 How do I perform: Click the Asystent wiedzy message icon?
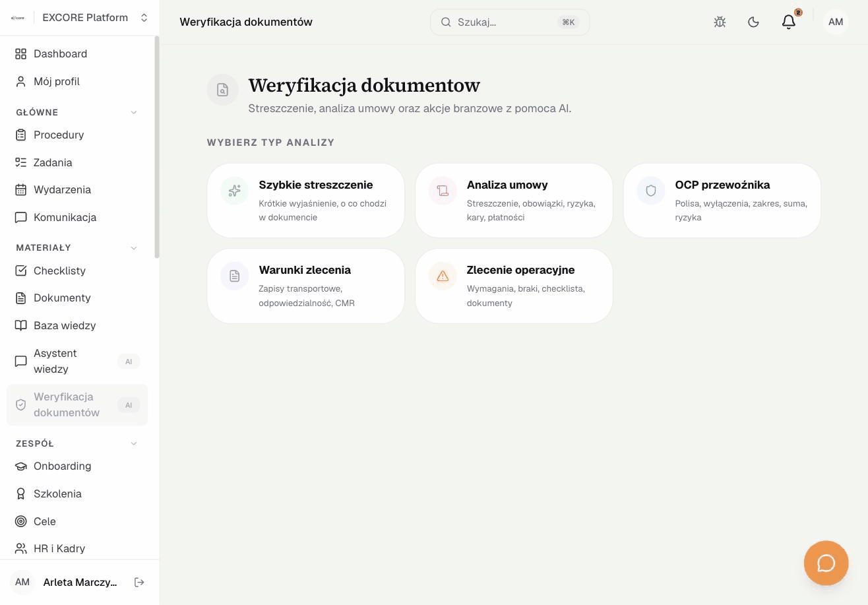21,362
